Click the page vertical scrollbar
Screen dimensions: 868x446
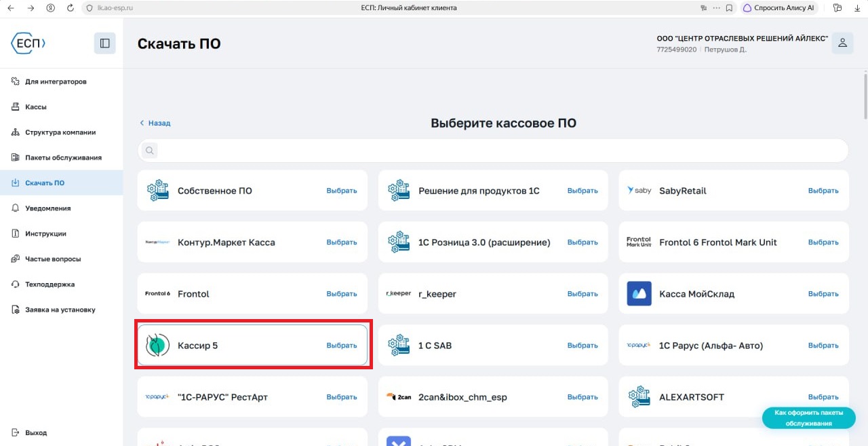[x=865, y=95]
